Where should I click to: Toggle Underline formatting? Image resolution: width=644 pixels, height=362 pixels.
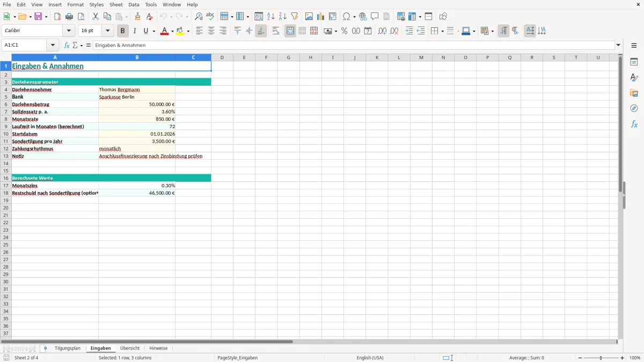click(x=145, y=31)
